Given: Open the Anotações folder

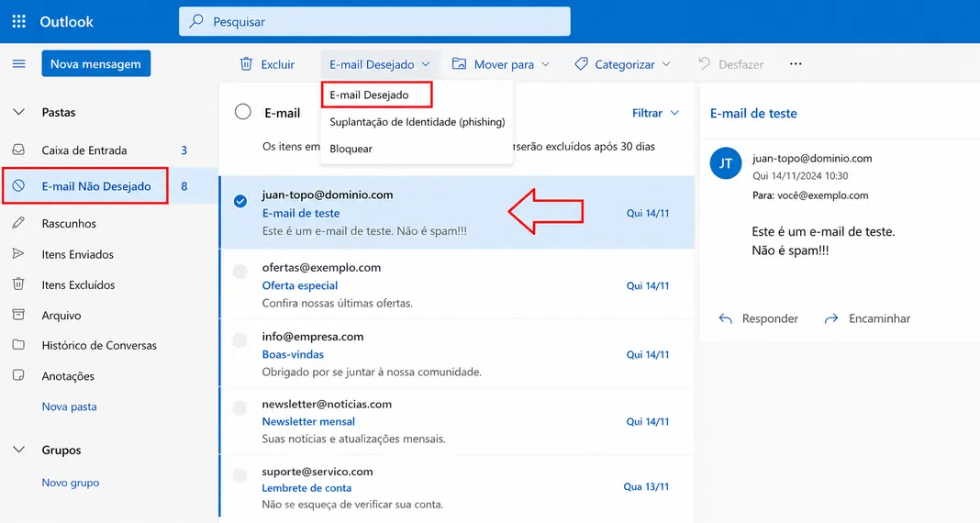Looking at the screenshot, I should coord(68,376).
